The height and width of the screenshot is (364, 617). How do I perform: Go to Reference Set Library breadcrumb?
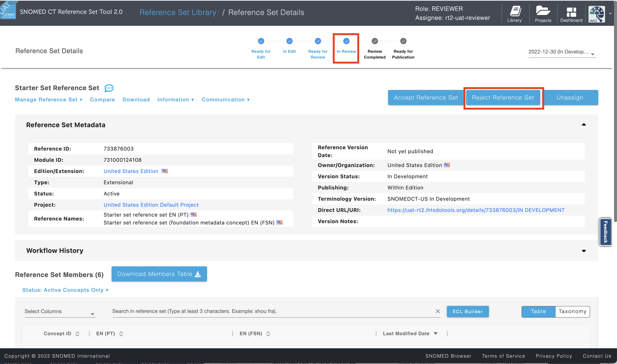tap(178, 12)
